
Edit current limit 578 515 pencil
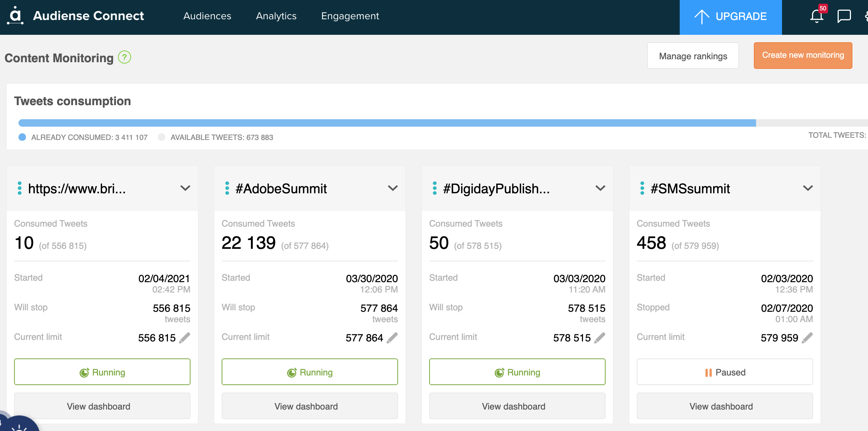600,338
